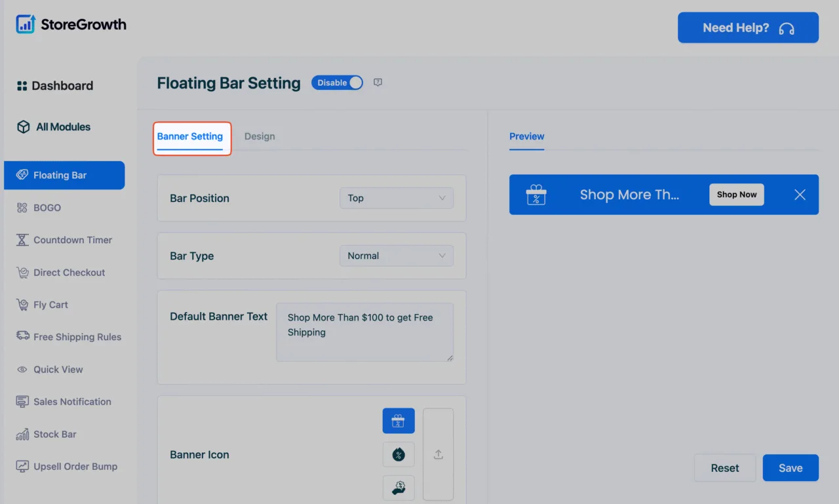Click the info icon beside Disable toggle

(x=378, y=83)
